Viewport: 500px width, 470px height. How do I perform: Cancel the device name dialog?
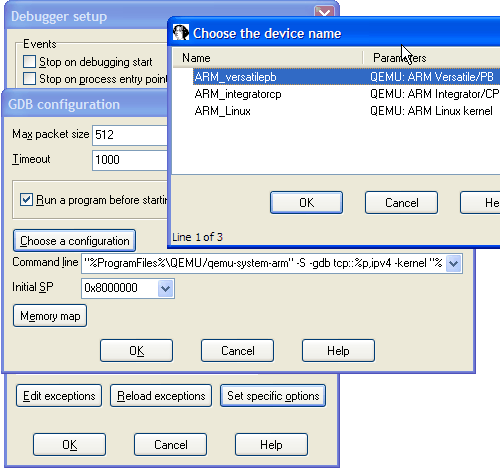coord(401,202)
